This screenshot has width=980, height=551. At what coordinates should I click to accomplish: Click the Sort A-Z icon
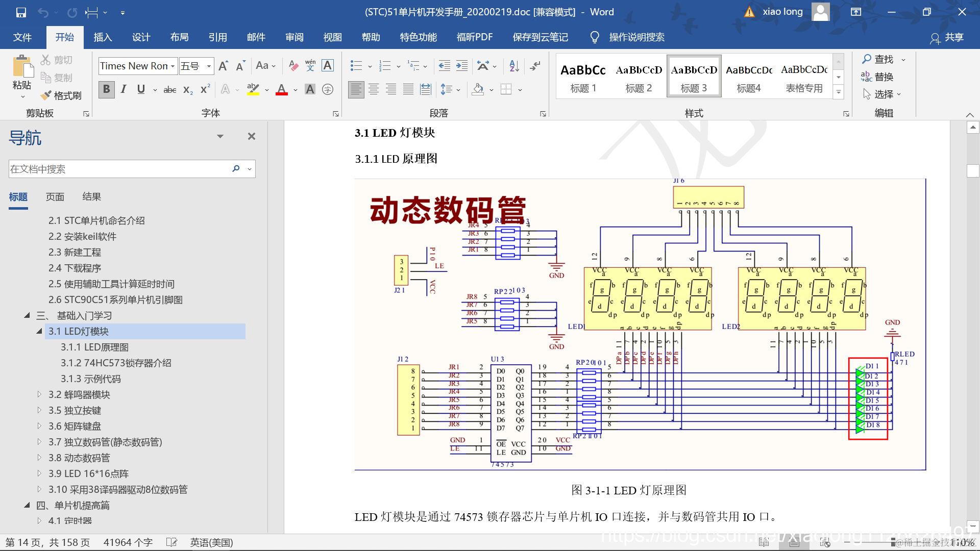(514, 65)
